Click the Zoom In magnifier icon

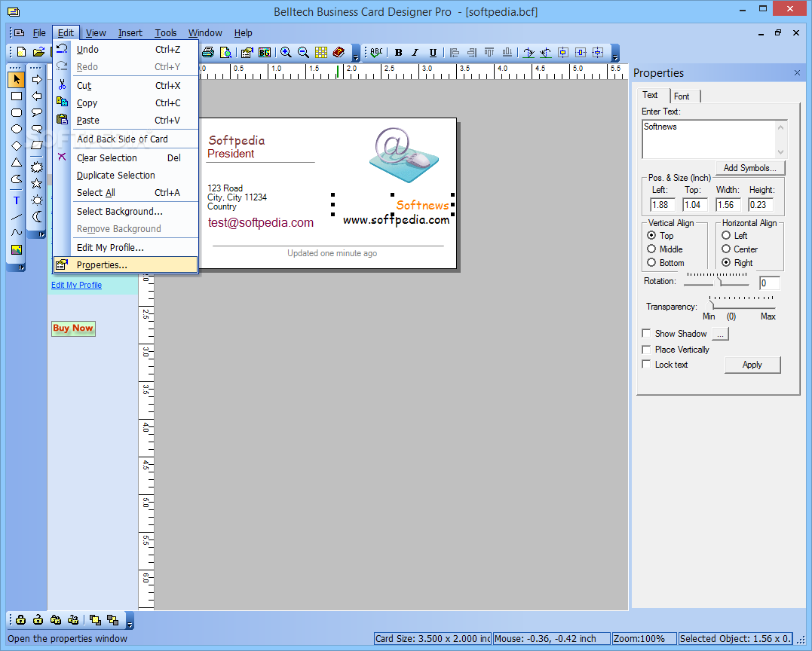[x=286, y=52]
